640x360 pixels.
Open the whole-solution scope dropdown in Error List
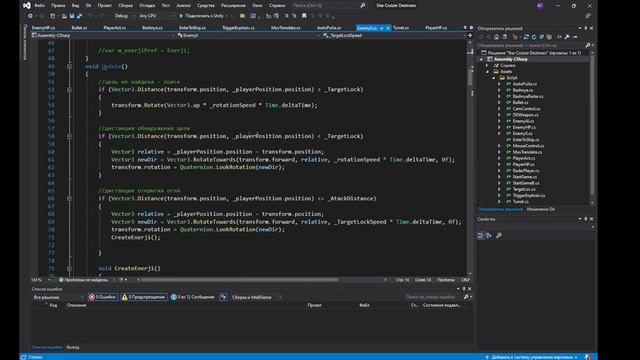click(x=58, y=297)
